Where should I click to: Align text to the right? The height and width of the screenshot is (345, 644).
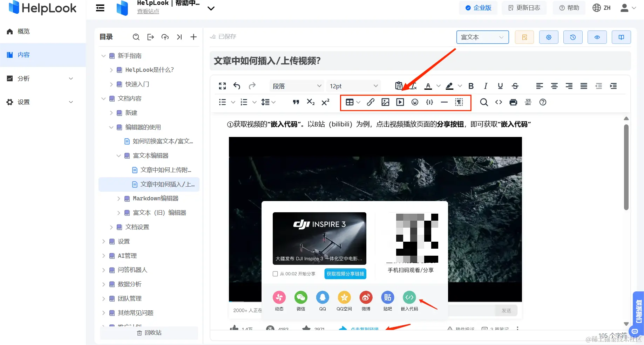pos(569,86)
